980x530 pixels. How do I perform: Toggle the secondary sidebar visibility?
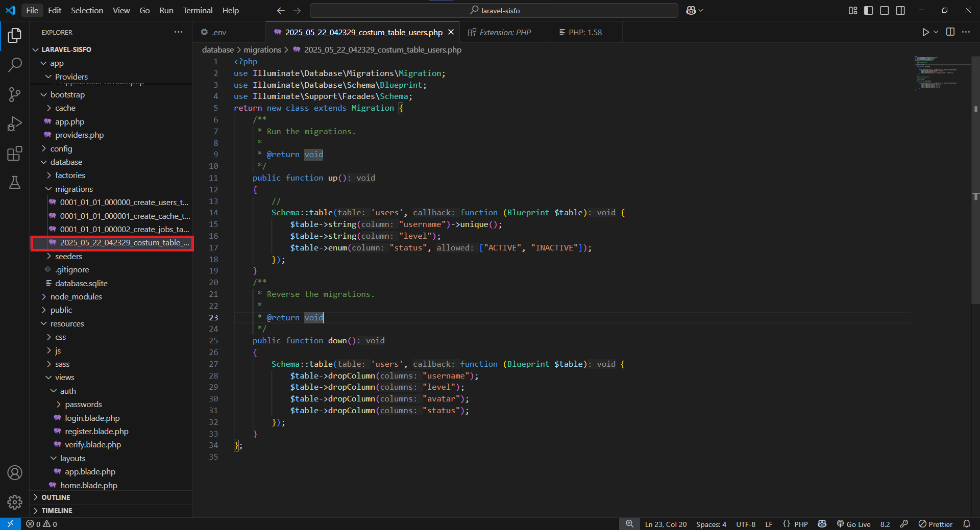(x=901, y=10)
